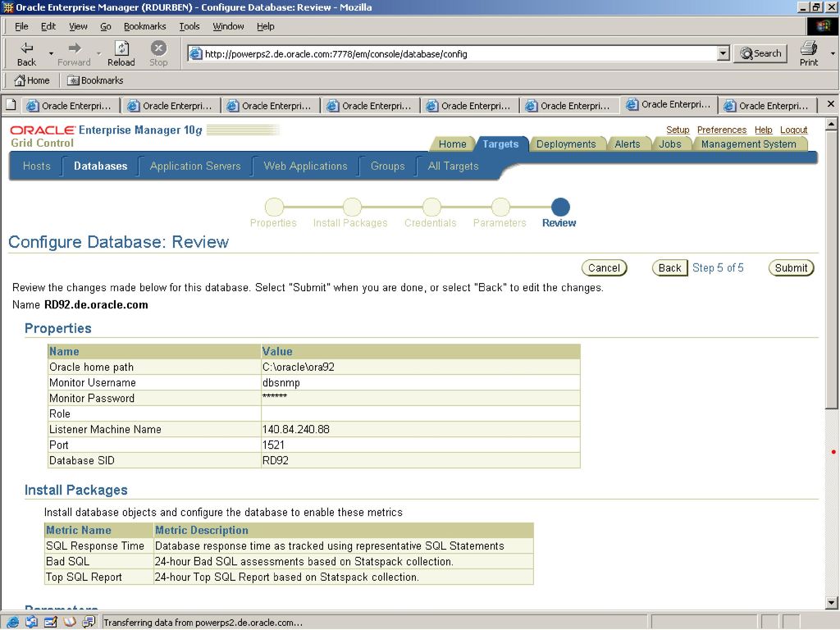The image size is (840, 630).
Task: Click the Forward arrow toolbar button
Action: pos(74,53)
